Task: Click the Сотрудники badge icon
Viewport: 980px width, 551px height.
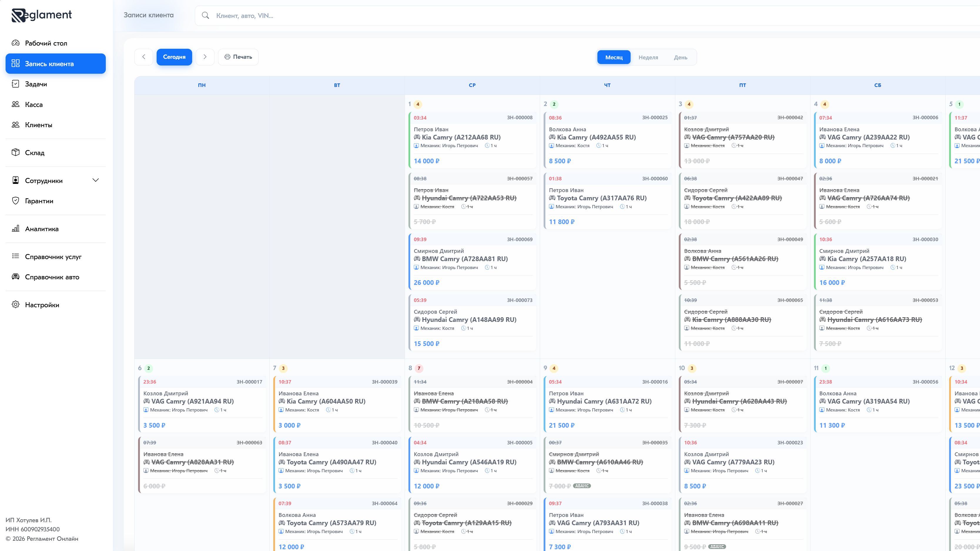Action: pyautogui.click(x=16, y=180)
